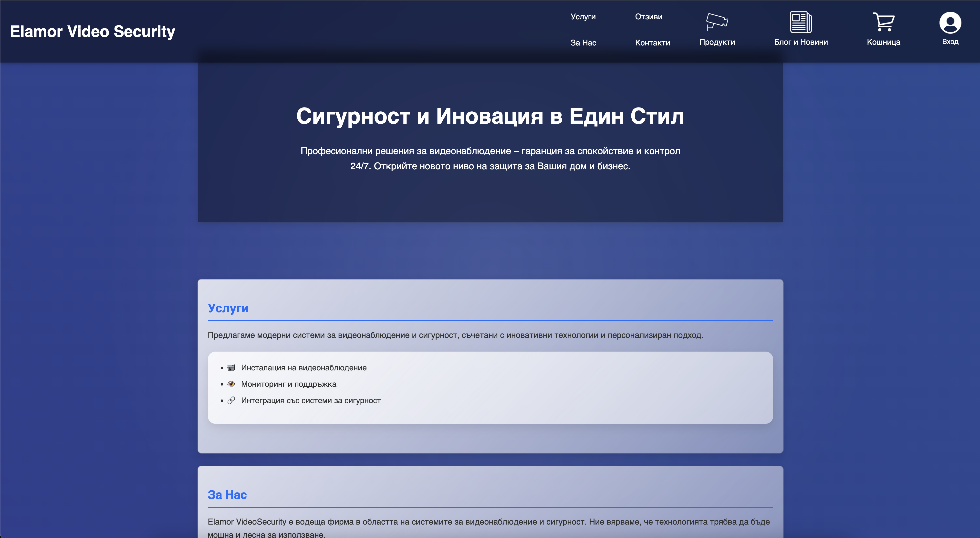Select the Инсталация на видеонаблюдение list item
The image size is (980, 538).
pos(303,368)
